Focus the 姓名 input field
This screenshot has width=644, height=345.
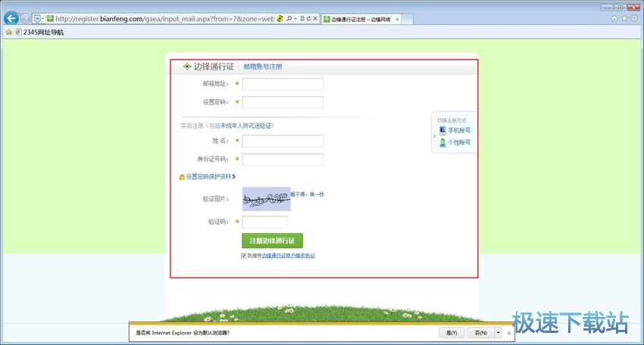coord(283,141)
